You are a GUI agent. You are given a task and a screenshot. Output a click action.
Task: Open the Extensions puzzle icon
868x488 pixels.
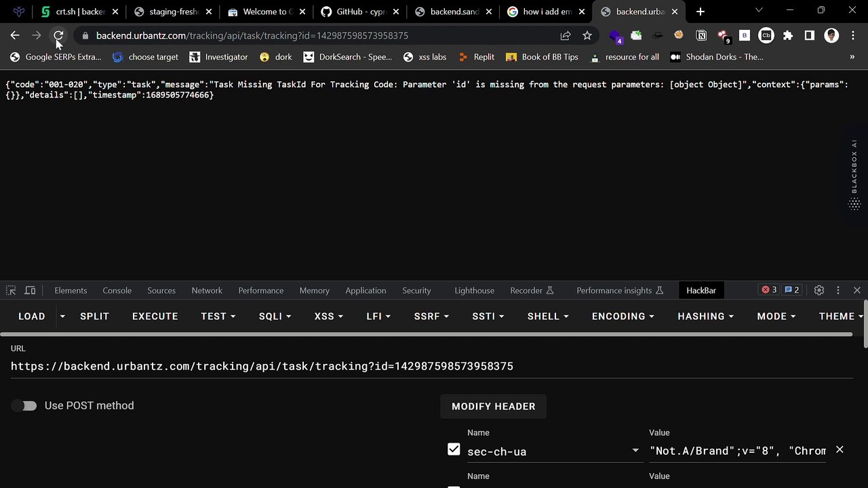pos(788,35)
